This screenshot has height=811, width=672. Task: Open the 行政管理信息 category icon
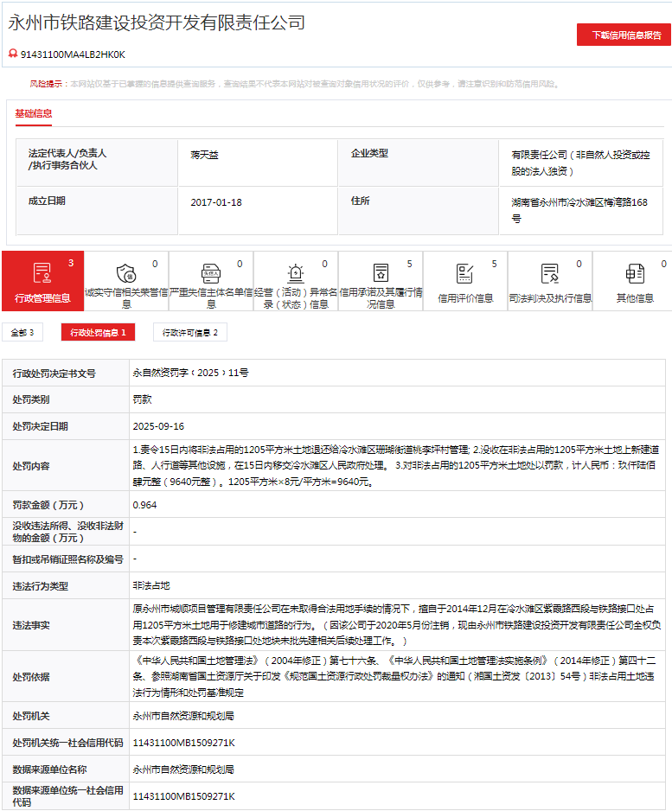point(42,274)
